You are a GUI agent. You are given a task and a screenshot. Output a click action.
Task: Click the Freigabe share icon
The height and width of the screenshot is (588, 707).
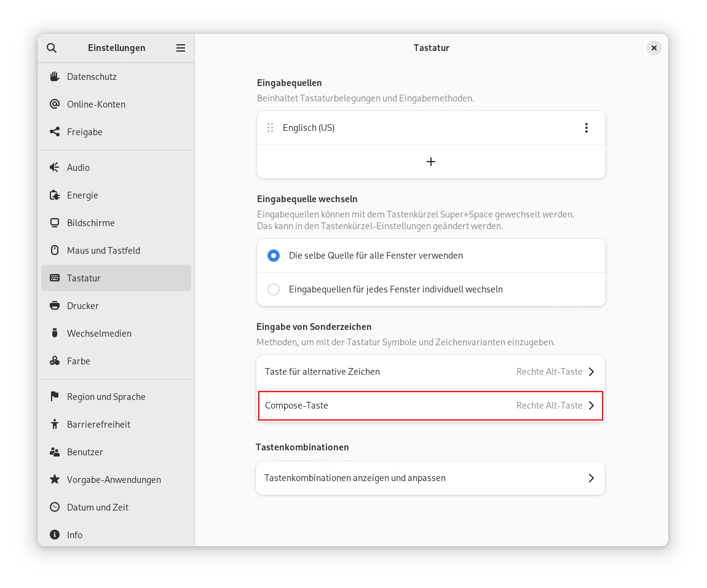(55, 131)
